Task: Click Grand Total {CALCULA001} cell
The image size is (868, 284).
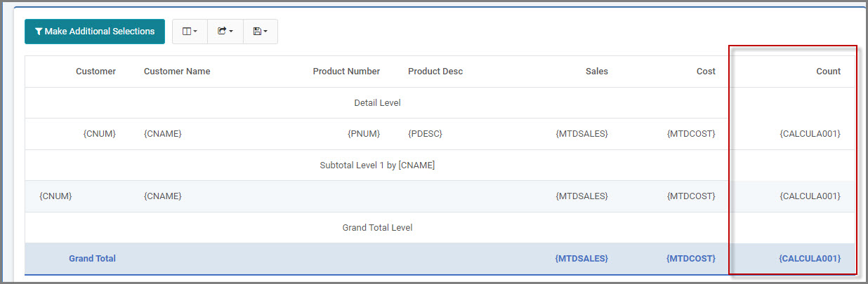Action: 810,259
